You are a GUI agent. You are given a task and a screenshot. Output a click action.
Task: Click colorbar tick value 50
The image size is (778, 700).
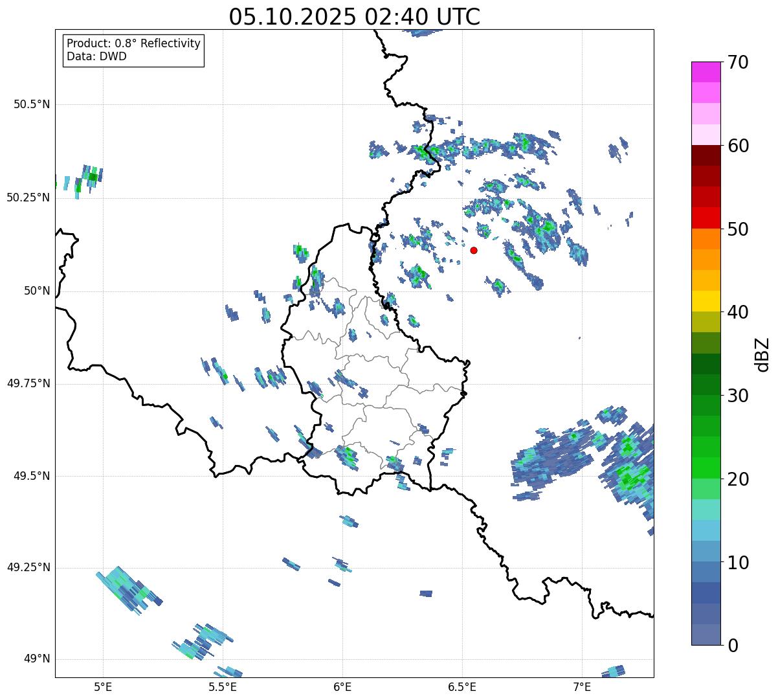[x=738, y=229]
